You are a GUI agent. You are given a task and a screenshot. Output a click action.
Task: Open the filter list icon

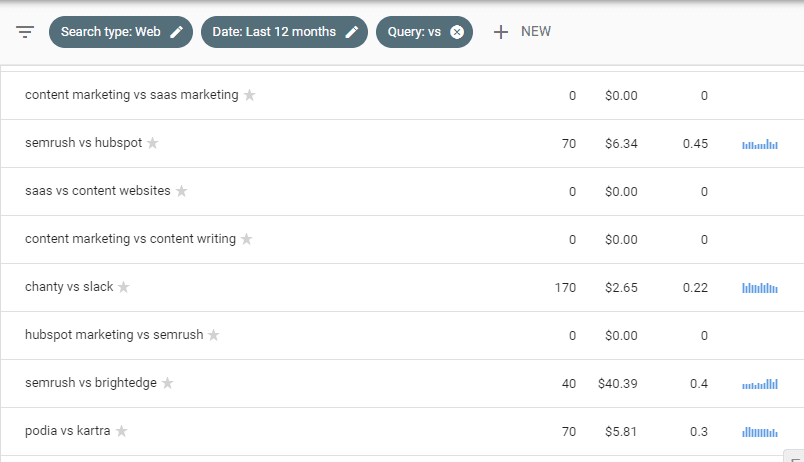25,32
